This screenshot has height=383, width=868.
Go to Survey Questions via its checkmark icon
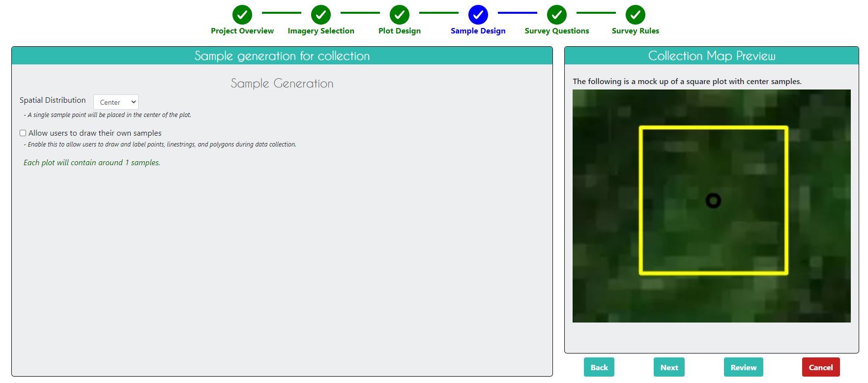pyautogui.click(x=556, y=15)
